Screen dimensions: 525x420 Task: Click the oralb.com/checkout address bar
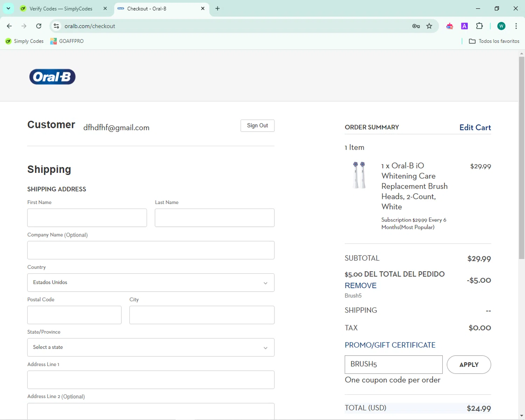90,26
